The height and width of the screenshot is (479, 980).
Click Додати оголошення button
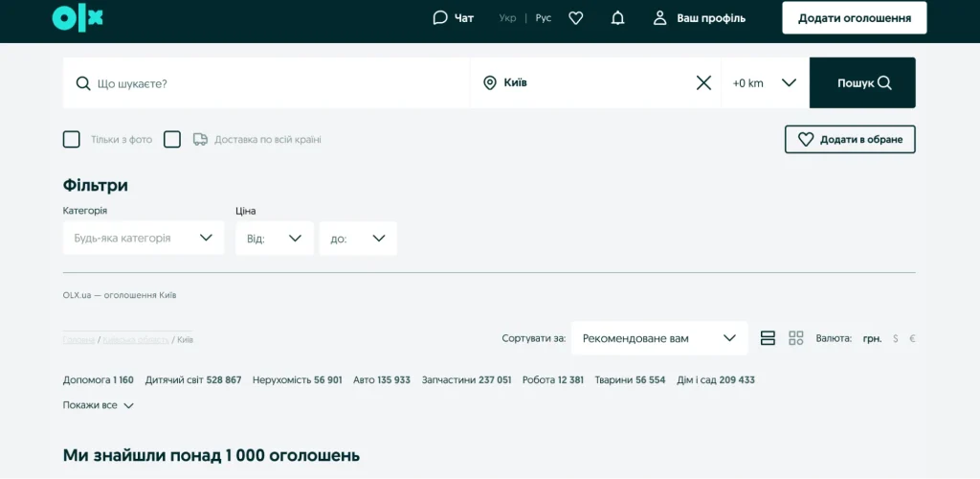point(855,18)
